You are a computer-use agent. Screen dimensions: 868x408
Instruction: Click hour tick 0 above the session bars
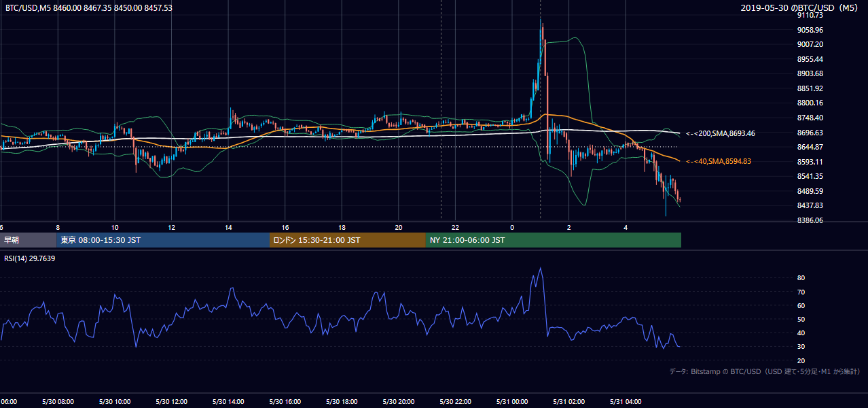[512, 227]
